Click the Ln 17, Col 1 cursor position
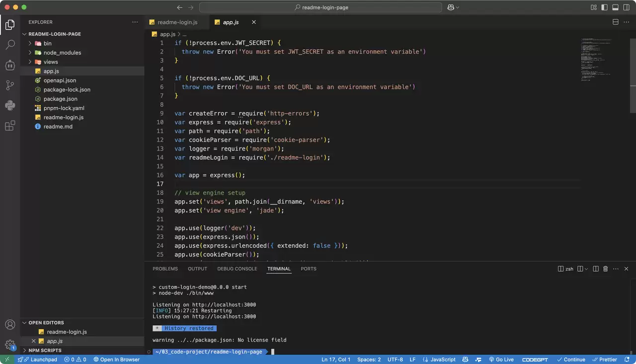Image resolution: width=636 pixels, height=364 pixels. [x=336, y=360]
